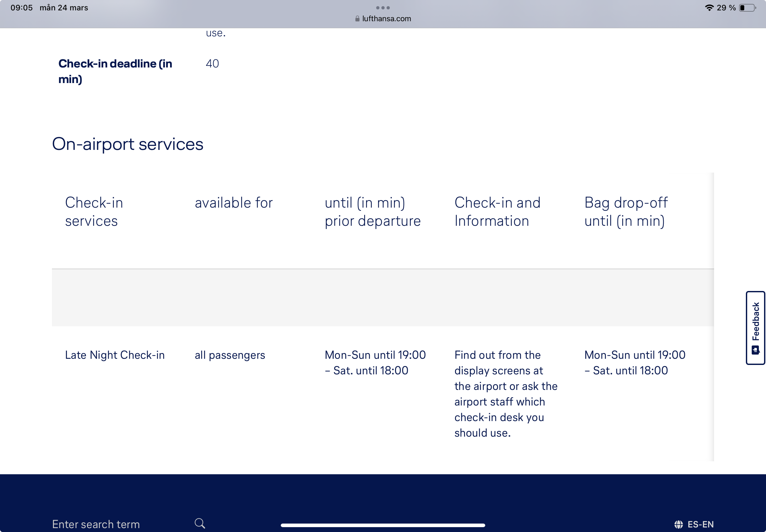The image size is (766, 532).
Task: Tap the three-dot multitasking icon
Action: [383, 8]
